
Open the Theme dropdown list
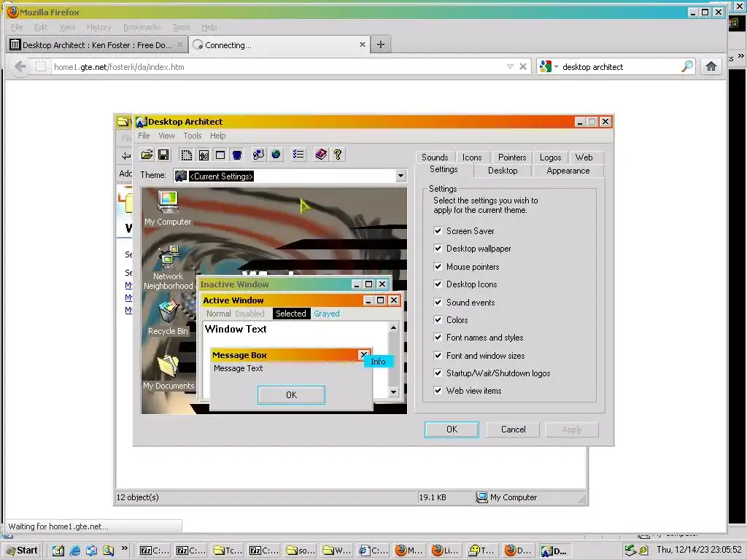tap(400, 176)
